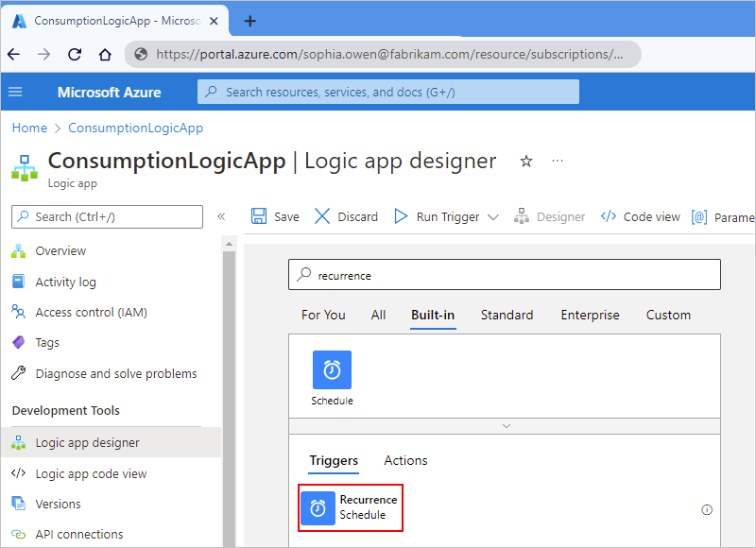Select the Triggers tab

click(334, 460)
